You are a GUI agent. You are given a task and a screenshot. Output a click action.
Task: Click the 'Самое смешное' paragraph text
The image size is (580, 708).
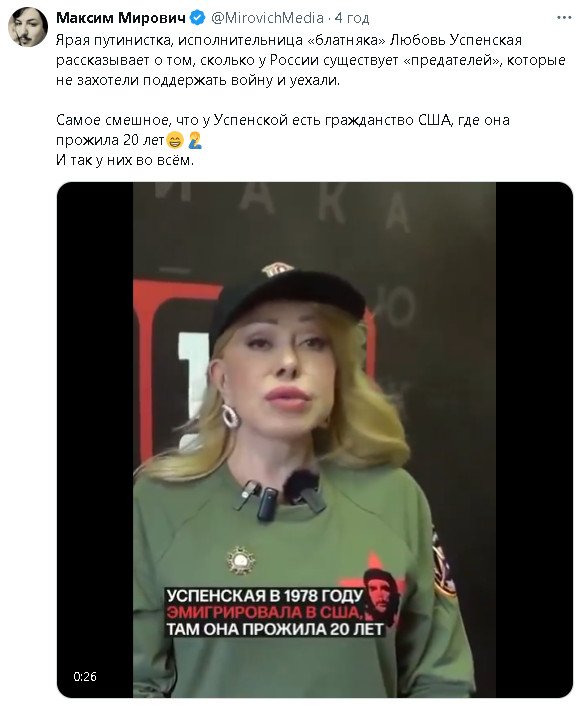tap(283, 130)
